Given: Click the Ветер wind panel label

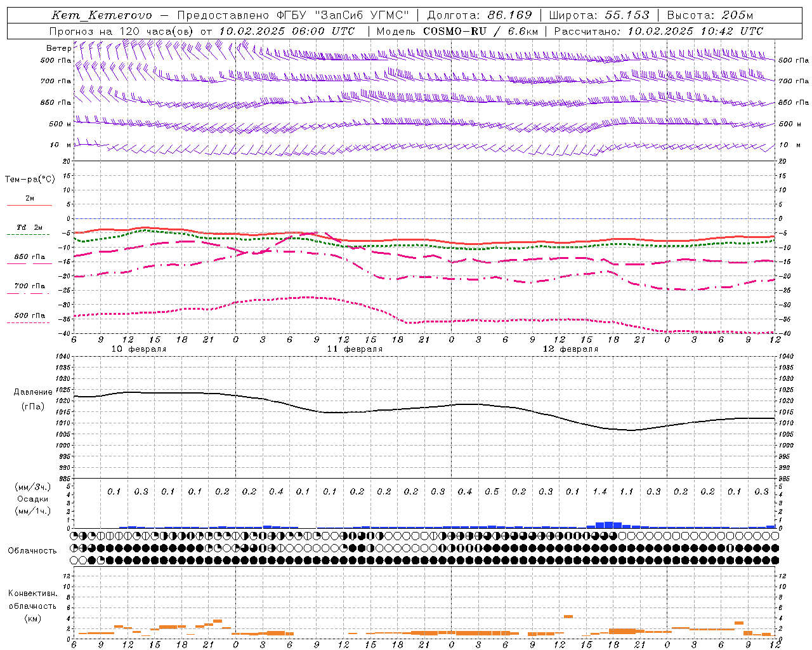Looking at the screenshot, I should click(x=58, y=48).
